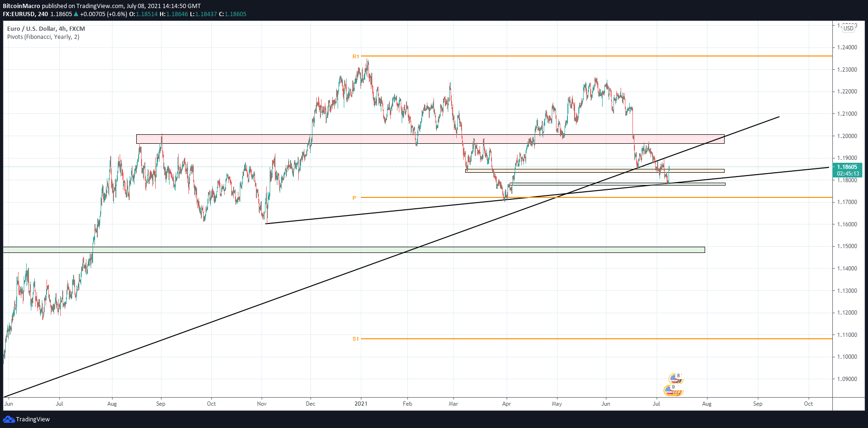The width and height of the screenshot is (868, 428).
Task: Click the TradingView logo icon
Action: click(x=9, y=419)
